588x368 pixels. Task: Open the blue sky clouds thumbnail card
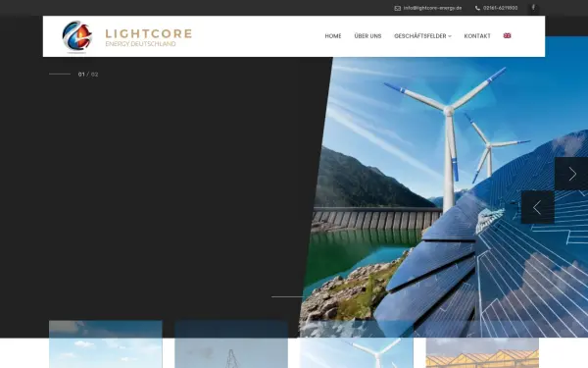pyautogui.click(x=106, y=344)
